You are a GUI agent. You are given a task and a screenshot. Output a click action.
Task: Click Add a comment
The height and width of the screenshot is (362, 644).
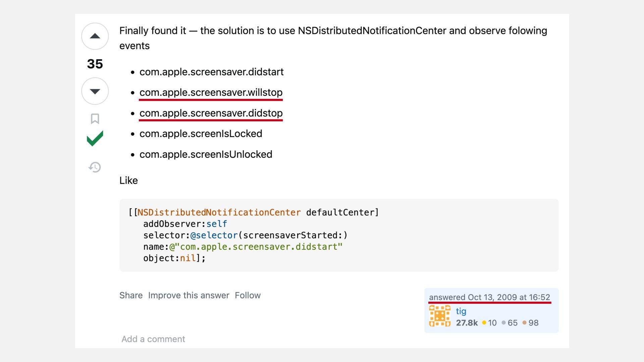click(x=153, y=339)
